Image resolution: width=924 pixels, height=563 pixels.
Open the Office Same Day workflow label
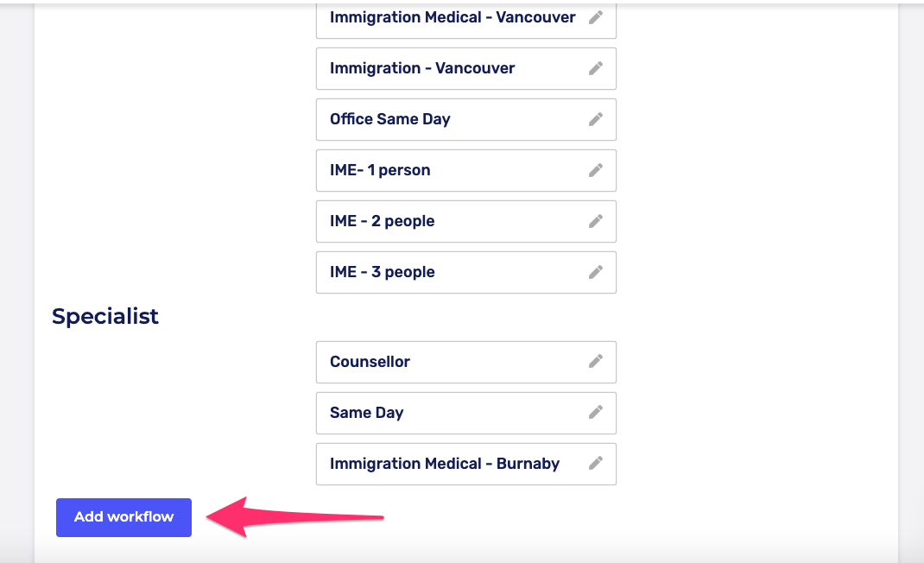pos(389,119)
